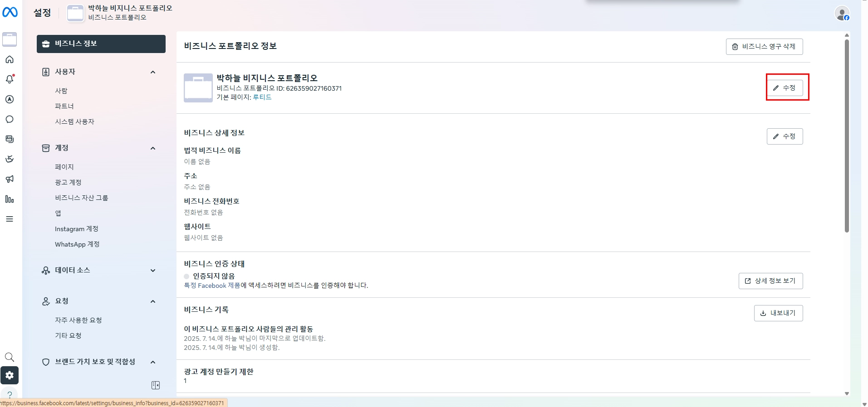Click 요청 section header
The height and width of the screenshot is (407, 868).
point(62,301)
